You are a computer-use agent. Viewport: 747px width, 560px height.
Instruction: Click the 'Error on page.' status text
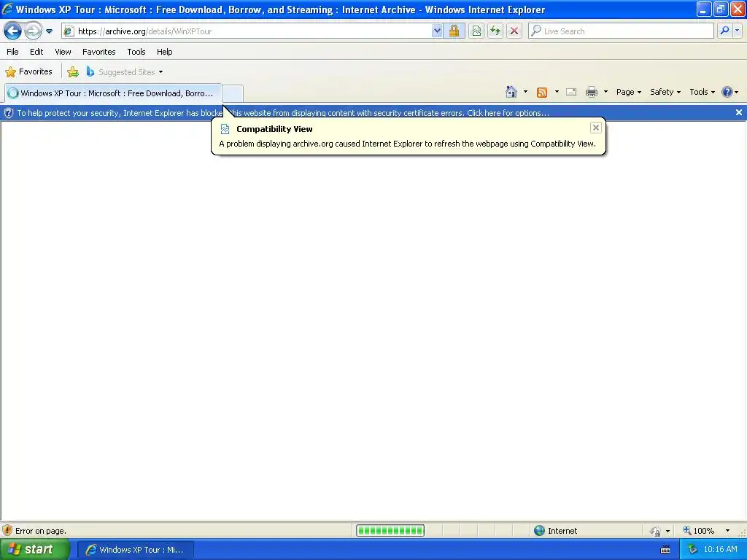[x=41, y=531]
